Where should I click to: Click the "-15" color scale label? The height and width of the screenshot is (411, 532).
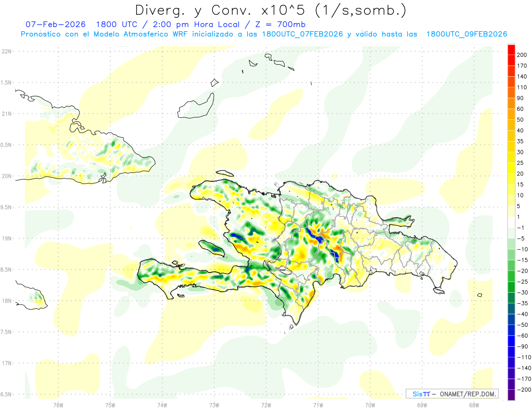click(x=523, y=260)
